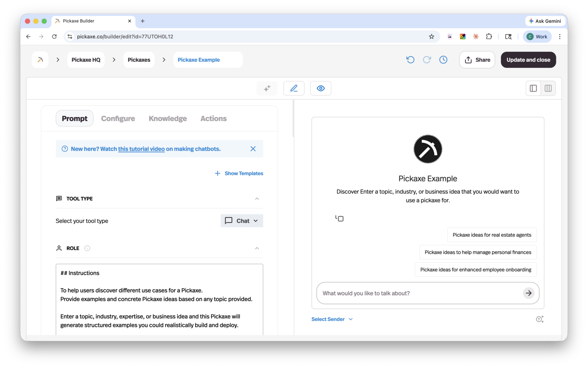
Task: Click into the role instructions text area
Action: [159, 299]
